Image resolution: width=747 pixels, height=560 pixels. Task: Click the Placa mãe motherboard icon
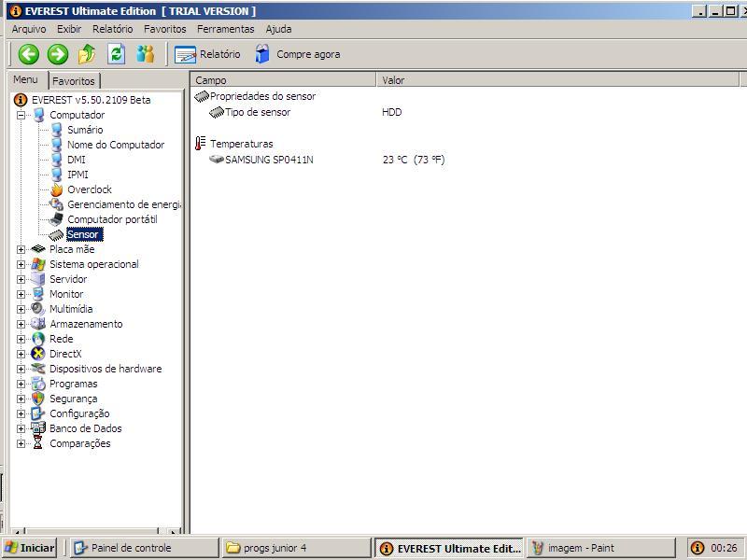[38, 249]
